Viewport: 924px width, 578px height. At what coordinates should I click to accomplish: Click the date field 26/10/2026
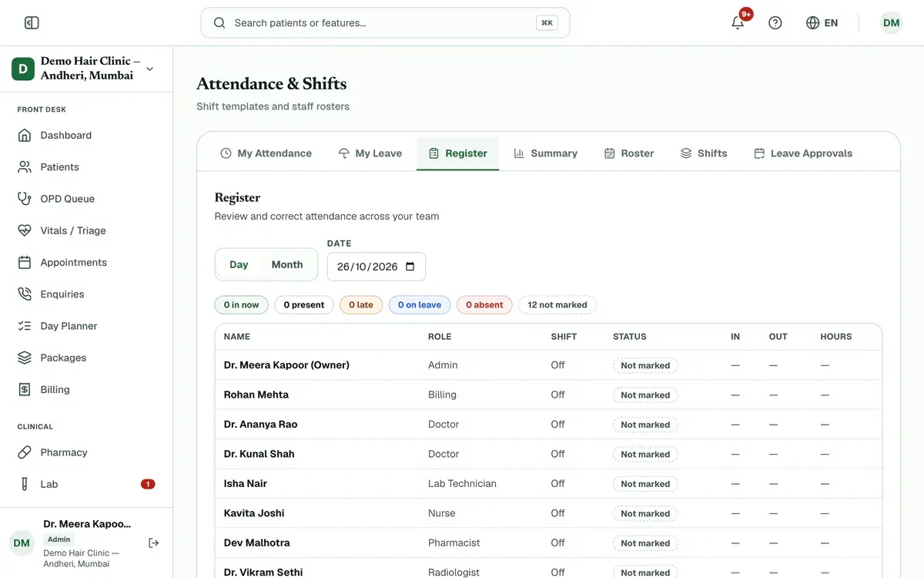[376, 267]
